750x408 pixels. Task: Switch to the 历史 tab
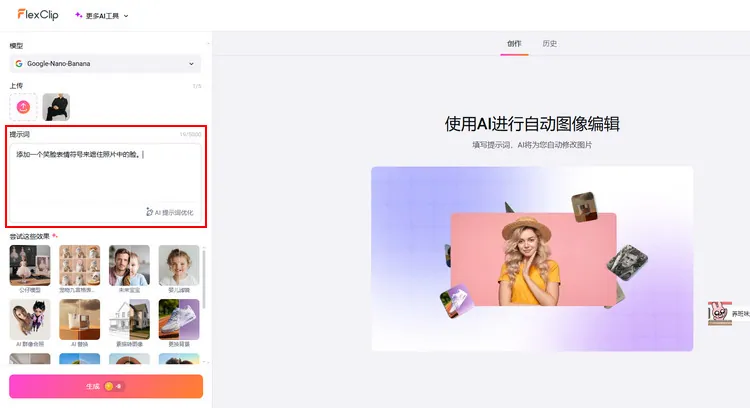[550, 44]
